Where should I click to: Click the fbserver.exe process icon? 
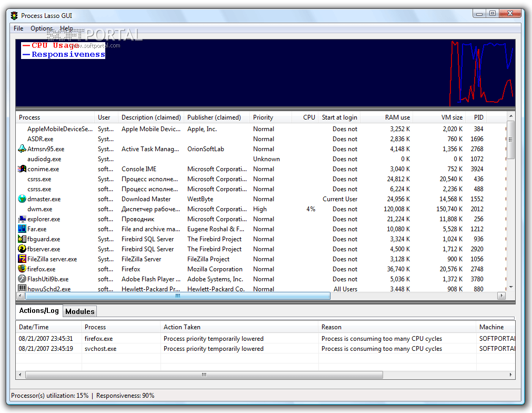(x=22, y=249)
